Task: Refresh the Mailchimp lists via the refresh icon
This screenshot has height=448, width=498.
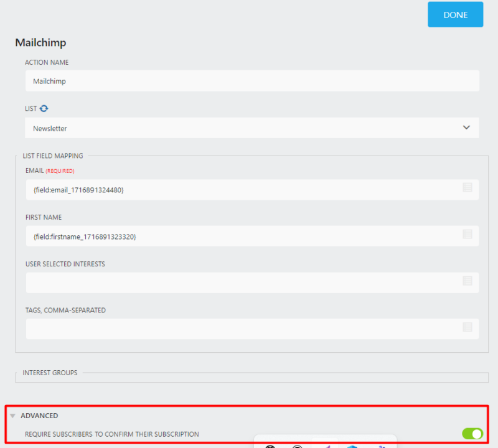Action: (x=42, y=108)
